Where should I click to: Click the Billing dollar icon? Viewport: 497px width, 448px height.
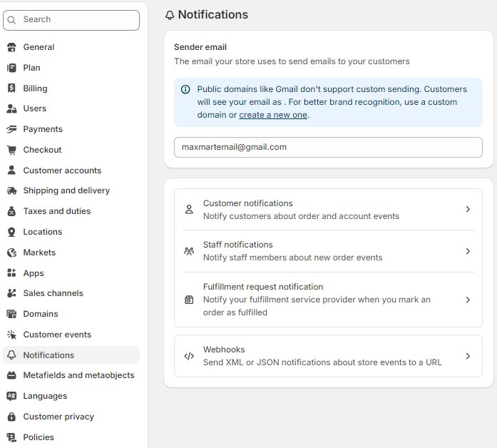point(11,88)
